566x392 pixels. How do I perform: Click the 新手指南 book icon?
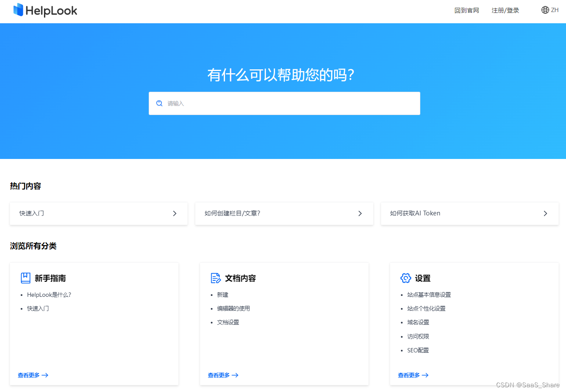point(26,278)
